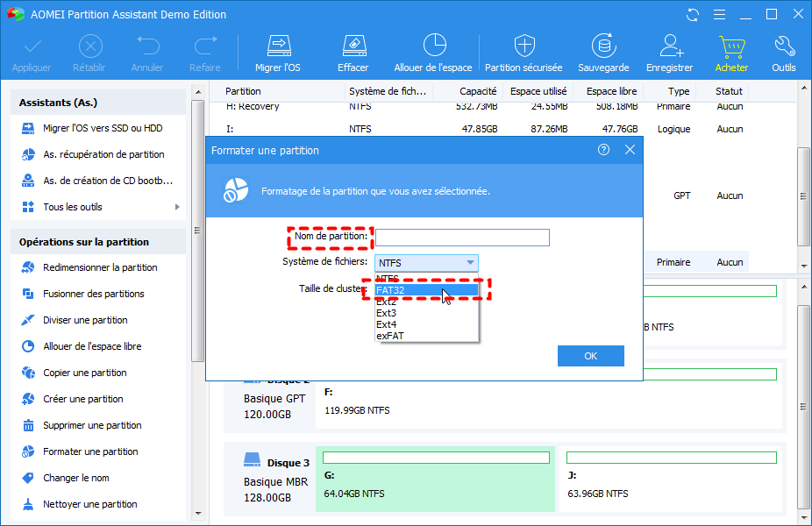
Task: Open Partition sécurisée shield tool
Action: [524, 53]
